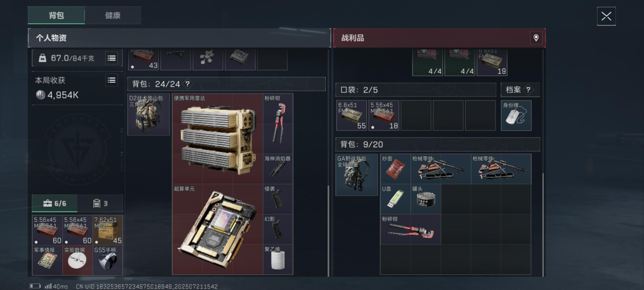Open the 档案 help question mark
644x290 pixels.
point(528,90)
